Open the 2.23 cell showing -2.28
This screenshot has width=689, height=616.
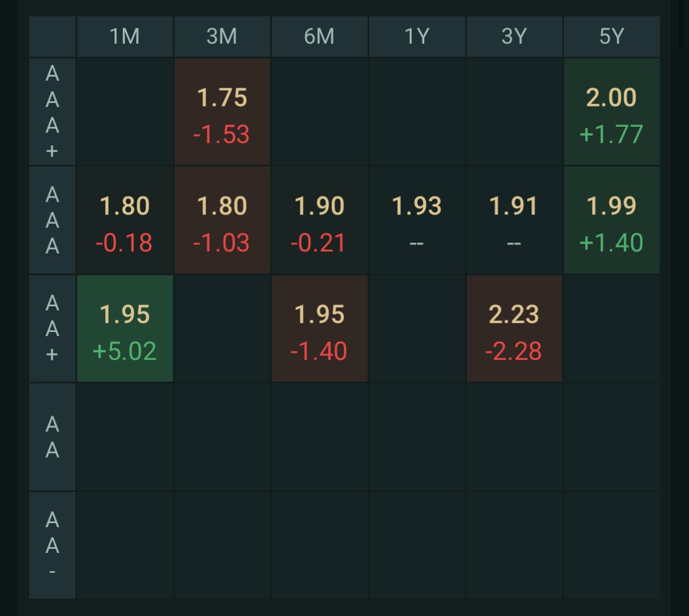pos(514,328)
